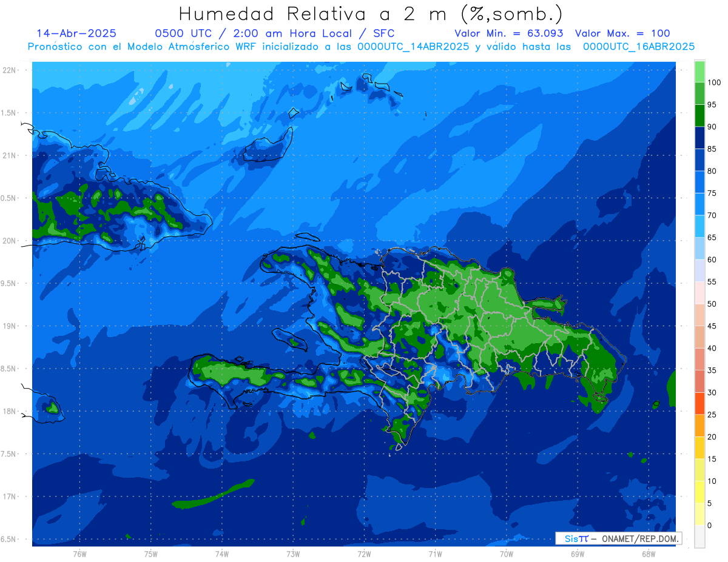
Task: Click the "Valor Min. = 63.093" text
Action: (508, 33)
